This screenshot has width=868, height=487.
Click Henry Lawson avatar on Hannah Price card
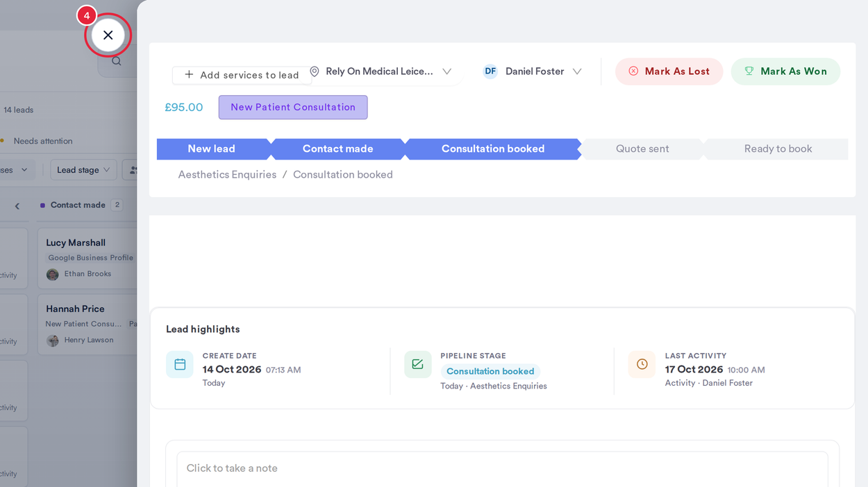[53, 341]
